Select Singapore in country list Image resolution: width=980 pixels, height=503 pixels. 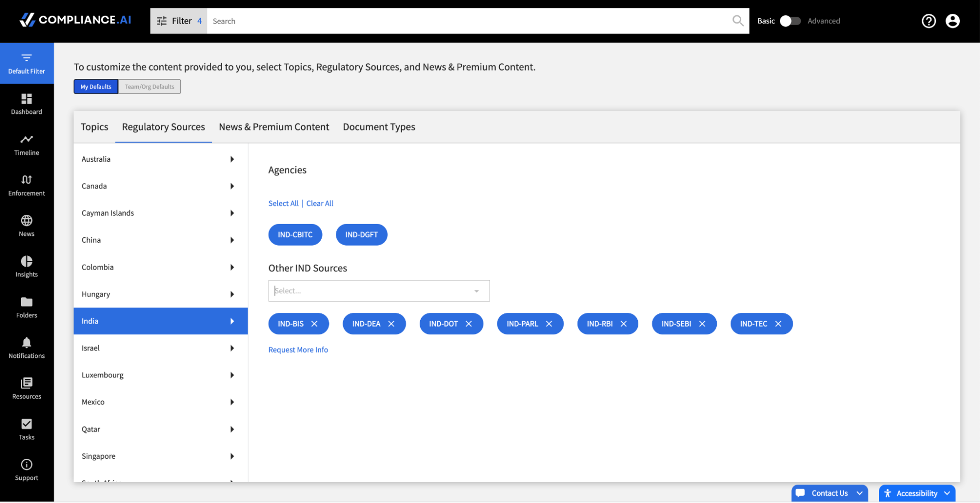click(161, 456)
